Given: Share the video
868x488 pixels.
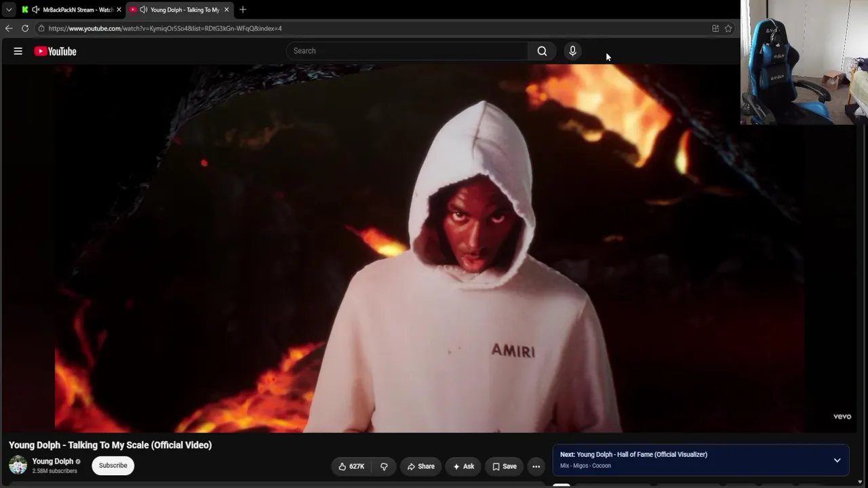Looking at the screenshot, I should 420,466.
